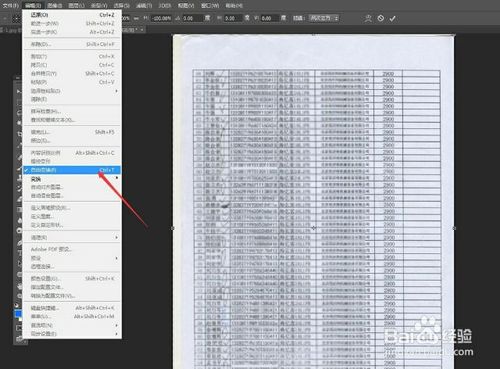Open the 3D(D) menu
Image resolution: width=500 pixels, height=369 pixels.
pos(165,5)
